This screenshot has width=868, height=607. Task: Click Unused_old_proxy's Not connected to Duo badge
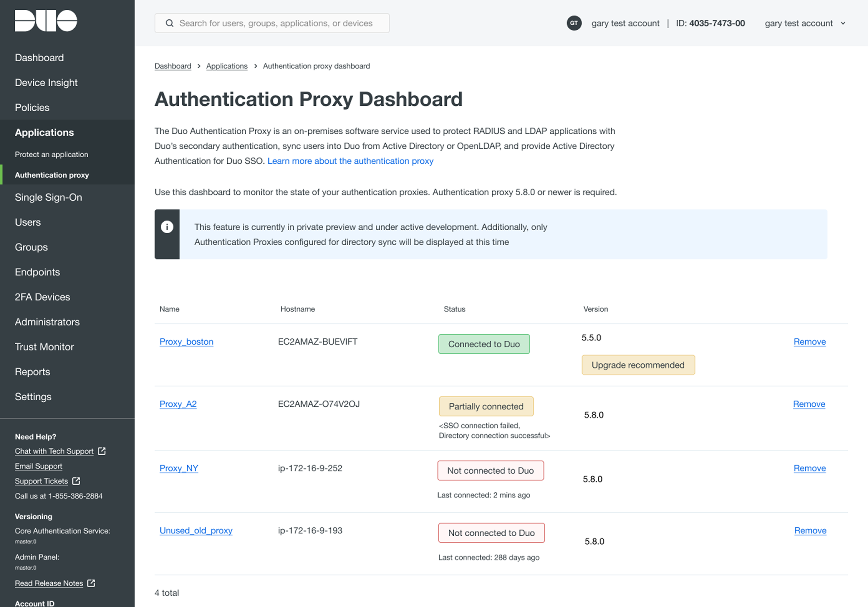pos(491,533)
